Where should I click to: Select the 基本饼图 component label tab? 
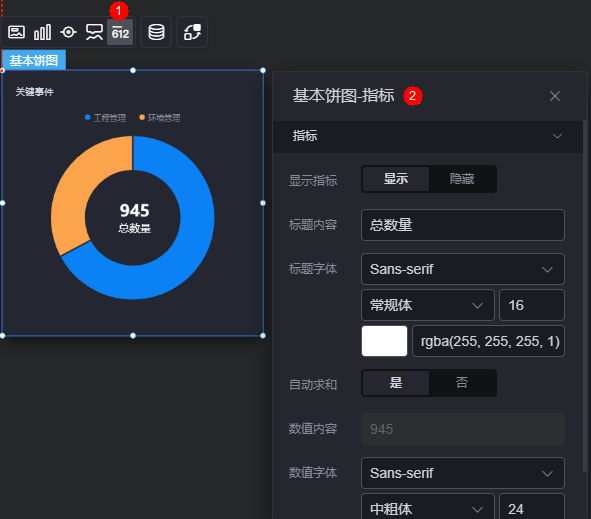point(34,60)
